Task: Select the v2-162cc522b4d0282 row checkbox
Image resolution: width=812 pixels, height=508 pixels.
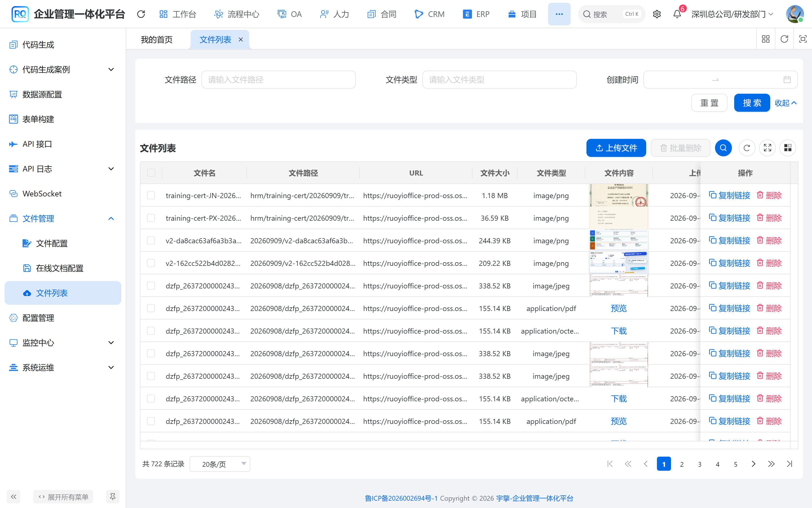Action: [x=151, y=263]
